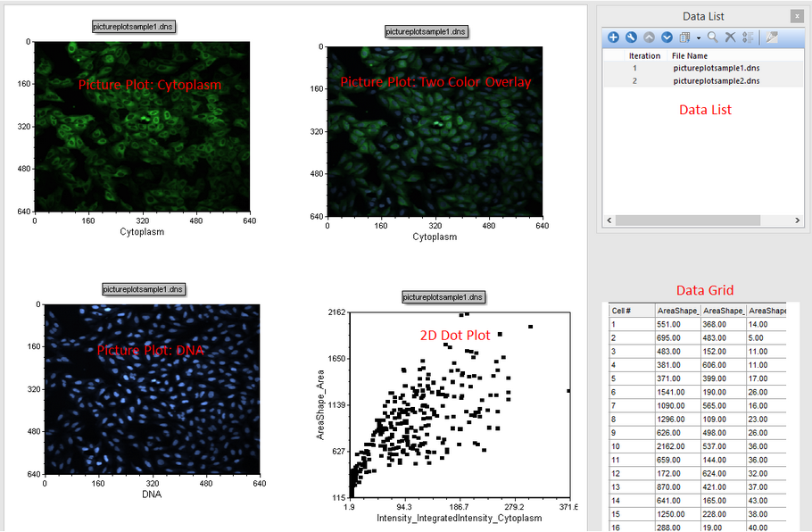Click the File Name column header
The image size is (812, 532).
pos(690,55)
